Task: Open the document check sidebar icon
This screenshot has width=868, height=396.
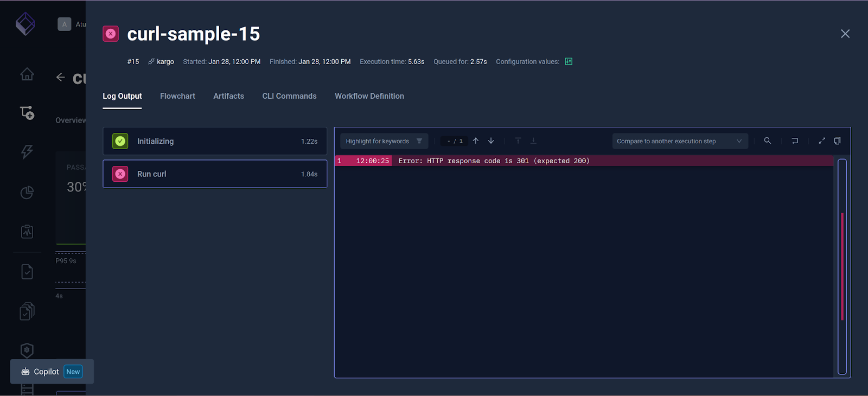Action: tap(27, 272)
